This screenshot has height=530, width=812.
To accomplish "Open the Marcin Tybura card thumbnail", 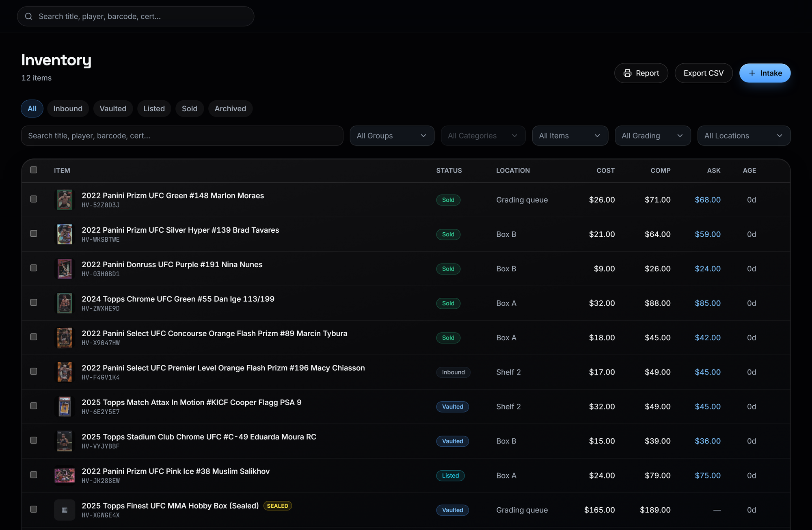I will click(65, 338).
